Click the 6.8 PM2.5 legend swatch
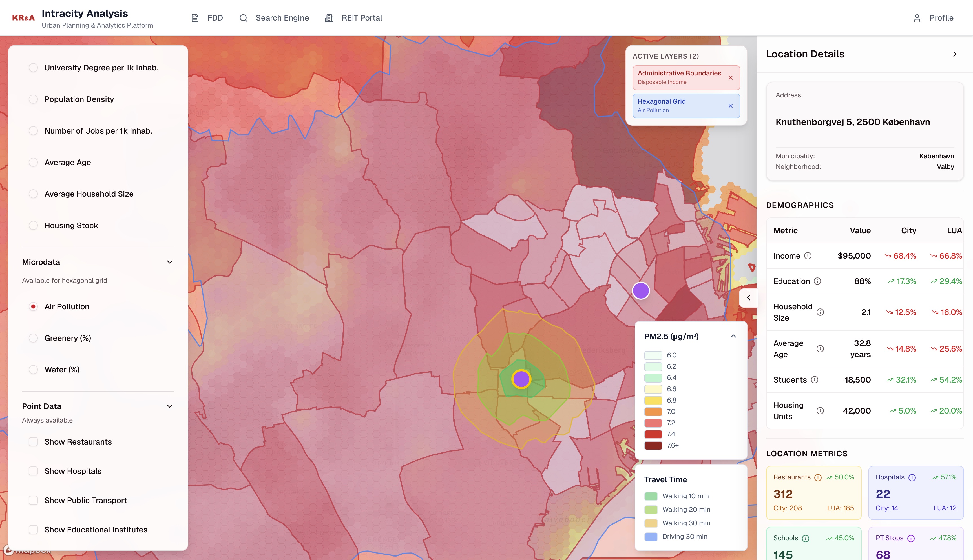This screenshot has width=973, height=560. click(x=653, y=400)
